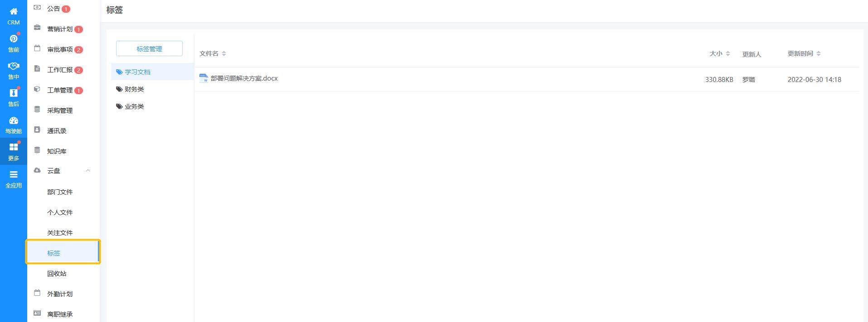
Task: Open the 售中 handshake icon
Action: pyautogui.click(x=14, y=66)
